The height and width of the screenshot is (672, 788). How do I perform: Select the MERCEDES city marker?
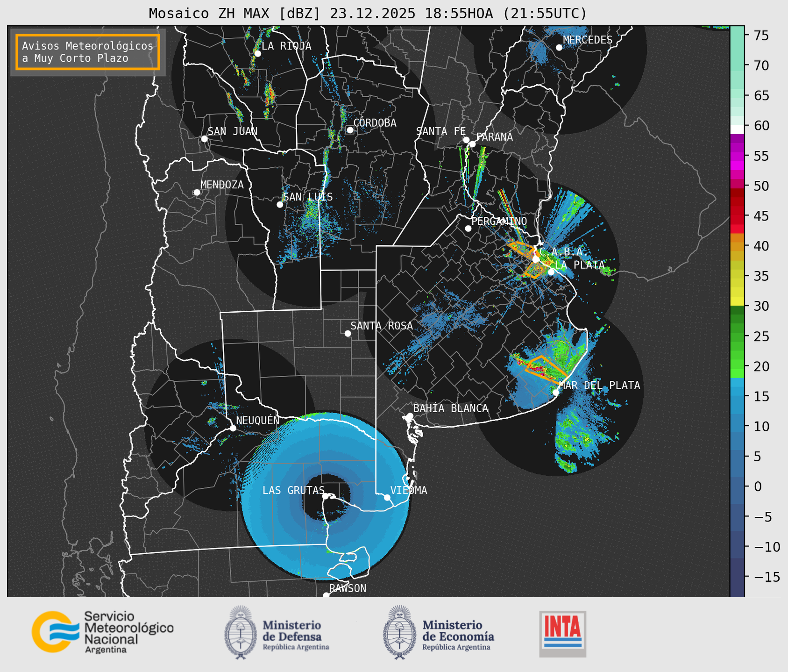pyautogui.click(x=559, y=48)
